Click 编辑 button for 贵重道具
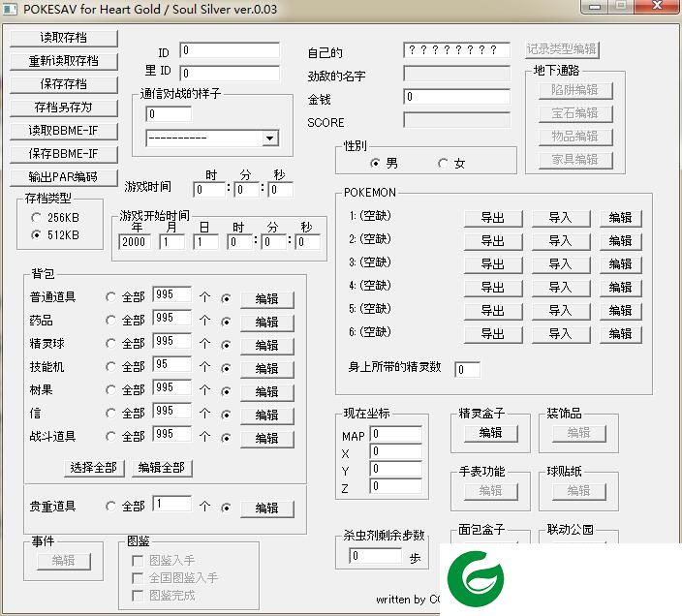The width and height of the screenshot is (682, 616). 267,508
